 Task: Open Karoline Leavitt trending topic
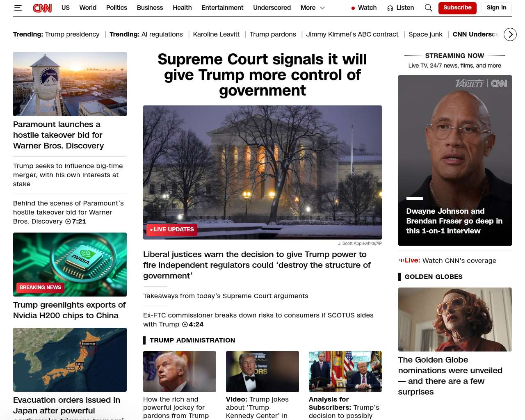pos(216,34)
